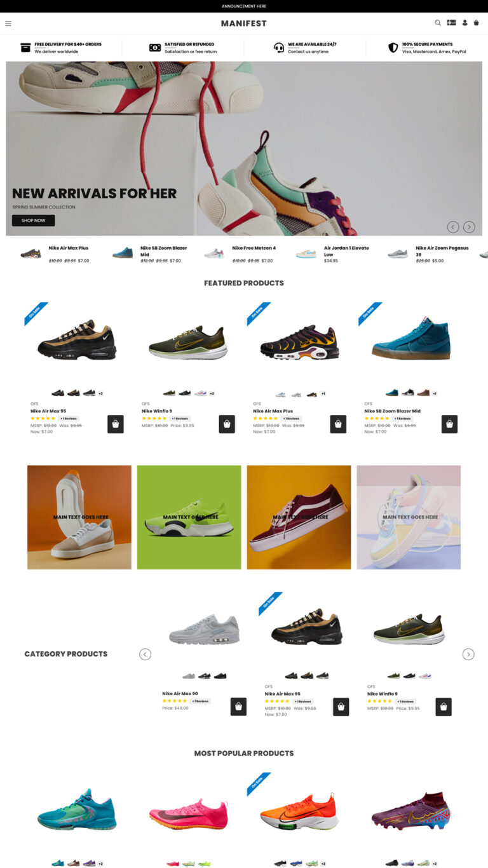Open the user account icon

coord(464,23)
